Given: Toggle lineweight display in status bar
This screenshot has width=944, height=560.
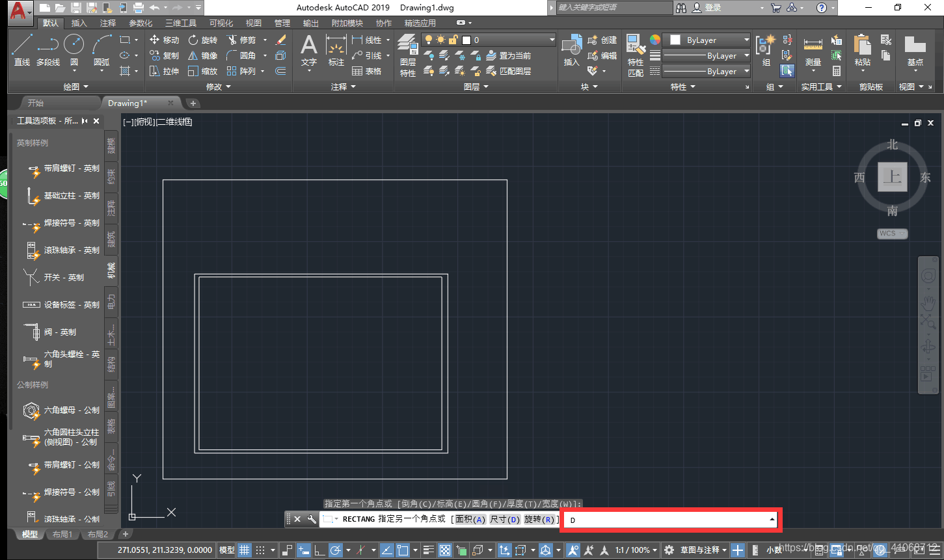Looking at the screenshot, I should tap(429, 550).
